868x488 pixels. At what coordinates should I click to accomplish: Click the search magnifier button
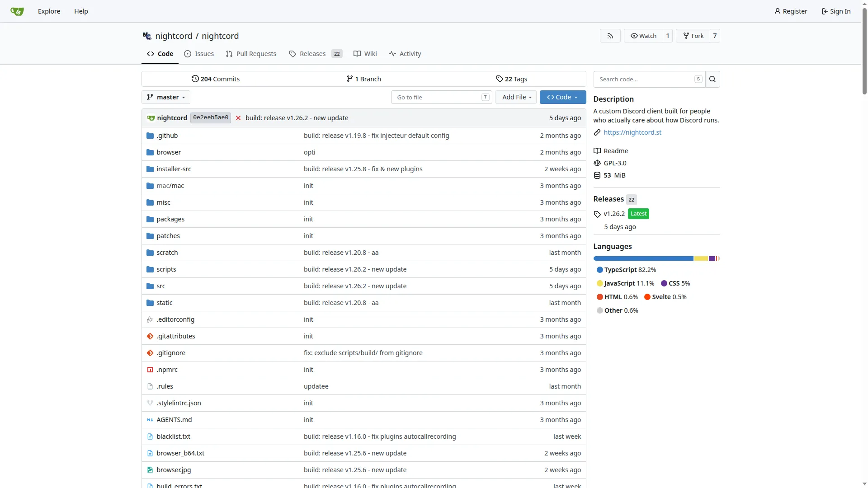point(712,79)
